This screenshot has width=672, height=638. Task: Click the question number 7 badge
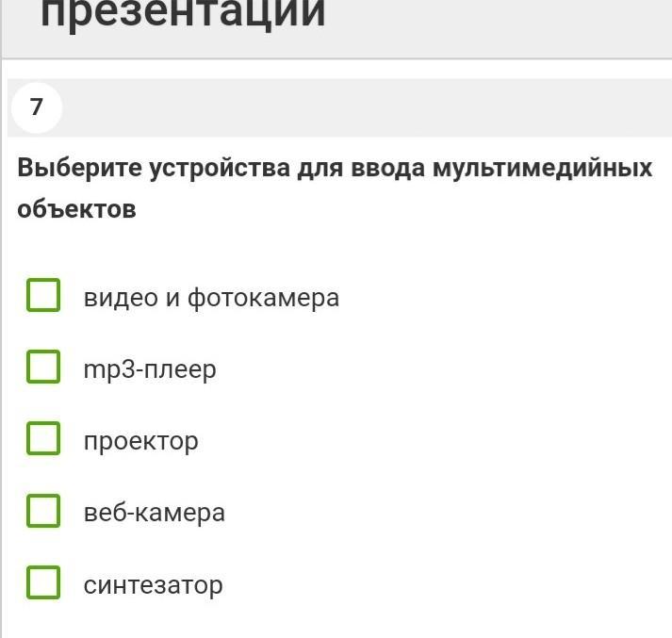click(x=37, y=107)
